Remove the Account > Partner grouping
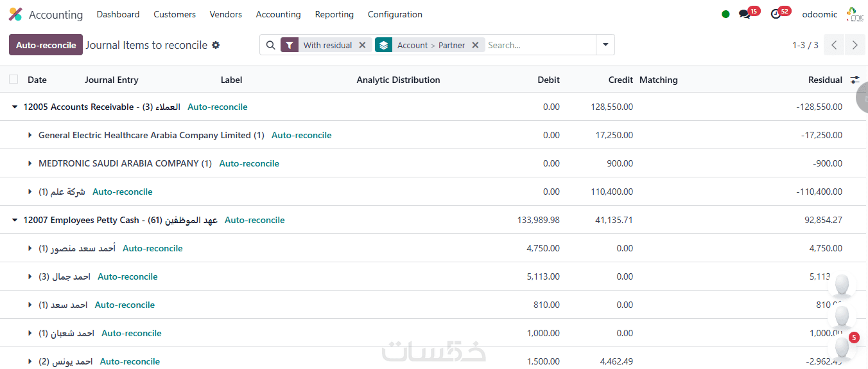The width and height of the screenshot is (868, 369). tap(475, 45)
